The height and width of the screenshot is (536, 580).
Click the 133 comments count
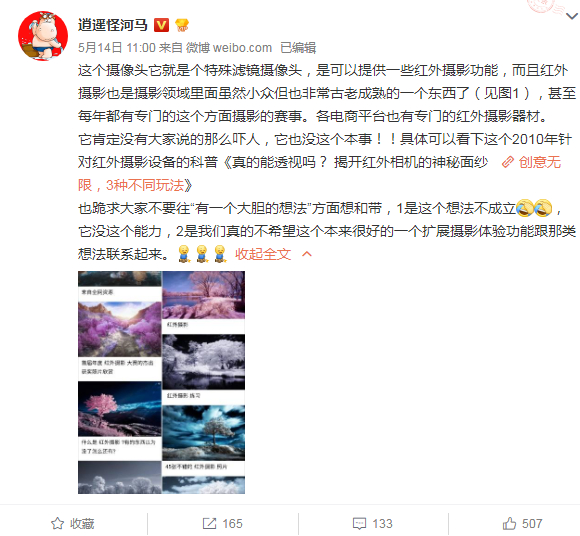click(382, 523)
